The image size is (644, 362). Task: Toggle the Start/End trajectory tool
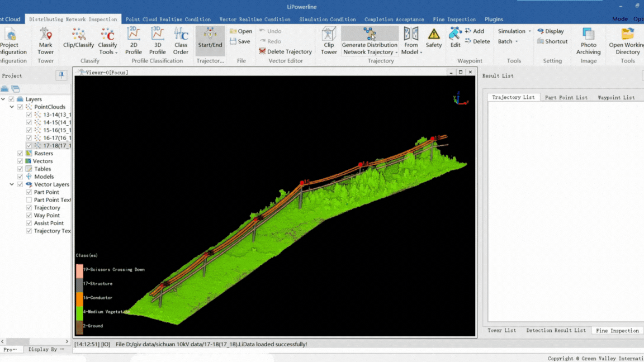pos(210,41)
